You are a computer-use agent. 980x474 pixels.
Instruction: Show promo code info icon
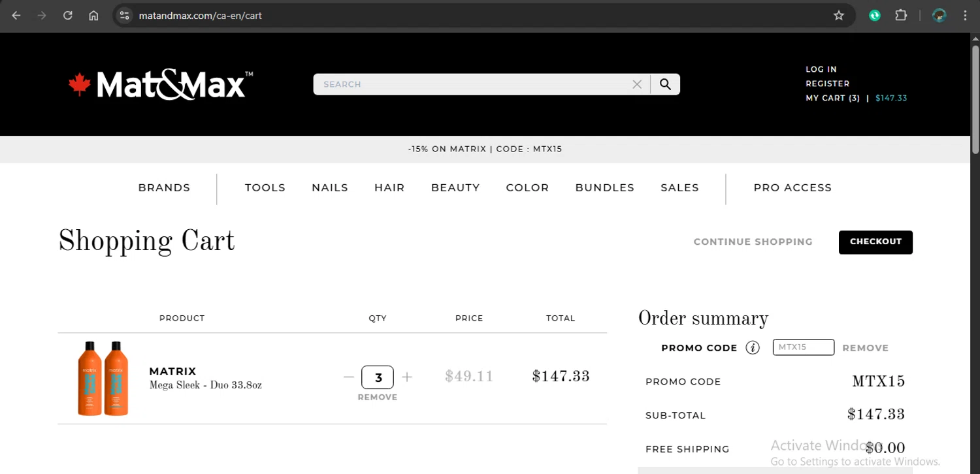point(753,347)
